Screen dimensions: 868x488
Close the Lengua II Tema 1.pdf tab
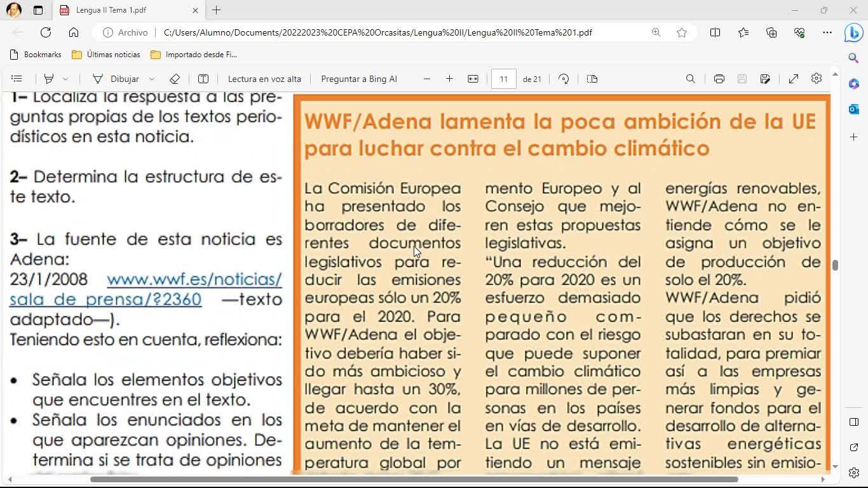[x=195, y=10]
